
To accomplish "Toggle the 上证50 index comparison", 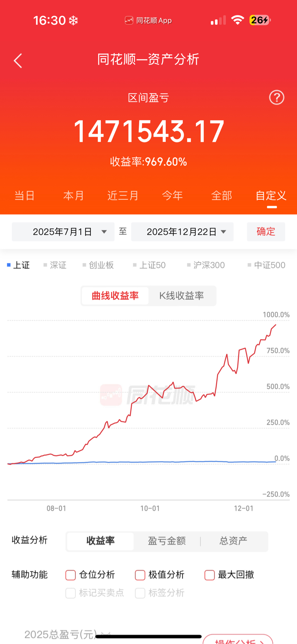I will coord(149,265).
